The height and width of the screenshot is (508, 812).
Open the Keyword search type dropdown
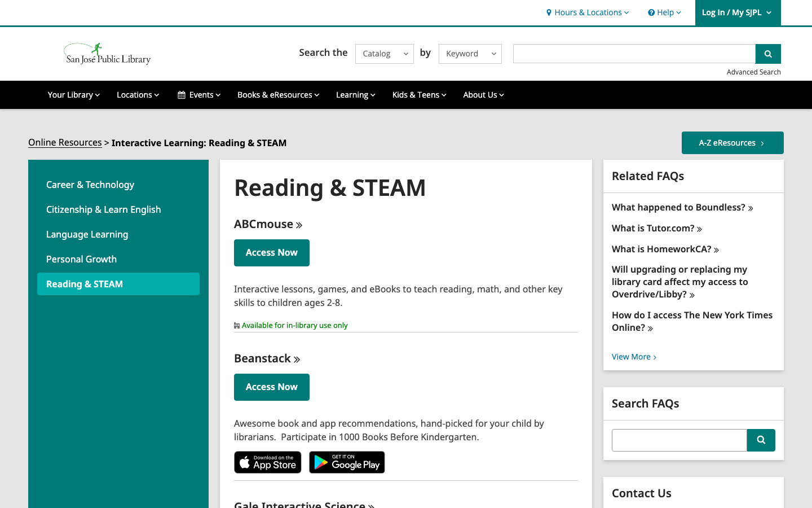470,54
